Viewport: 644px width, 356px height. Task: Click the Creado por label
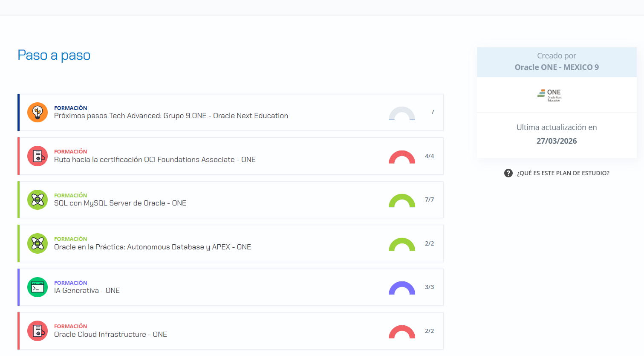coord(557,56)
